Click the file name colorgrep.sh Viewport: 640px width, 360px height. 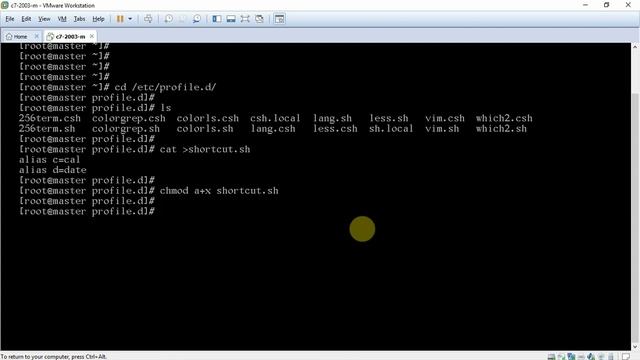126,129
